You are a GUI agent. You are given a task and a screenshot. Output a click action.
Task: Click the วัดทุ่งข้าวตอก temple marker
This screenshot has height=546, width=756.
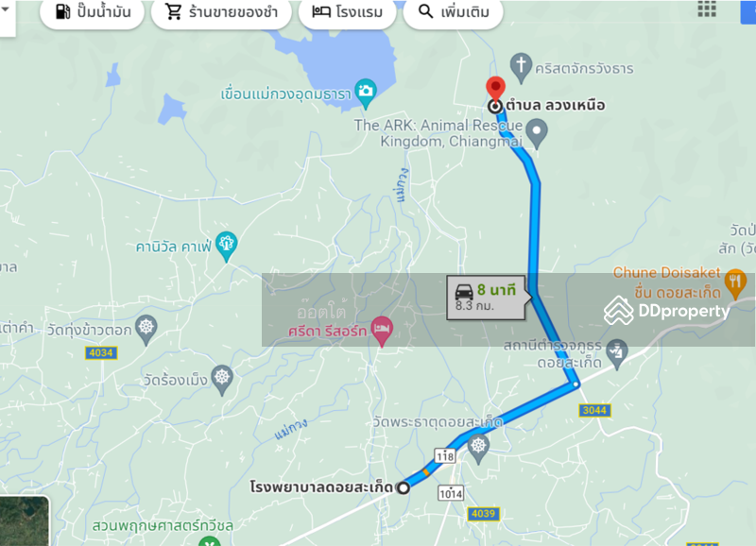pyautogui.click(x=146, y=330)
